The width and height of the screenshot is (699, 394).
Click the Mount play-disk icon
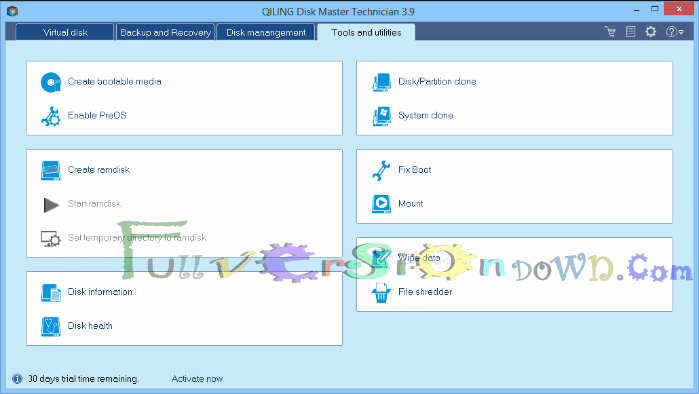(x=381, y=204)
